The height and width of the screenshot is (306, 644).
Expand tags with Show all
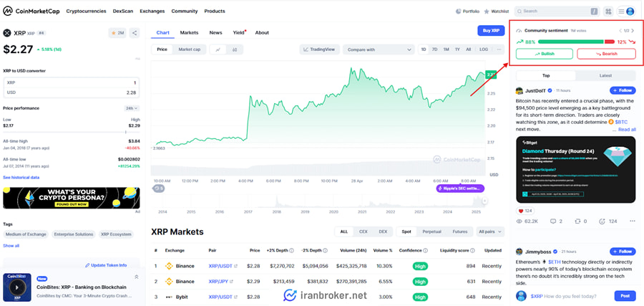[11, 246]
